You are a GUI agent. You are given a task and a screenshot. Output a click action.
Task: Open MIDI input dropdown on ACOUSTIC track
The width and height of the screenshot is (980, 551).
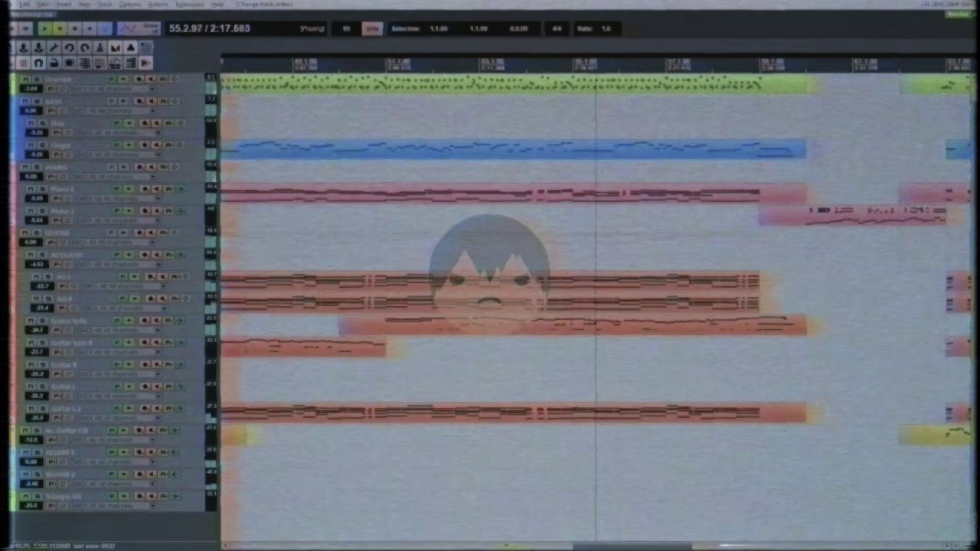[120, 264]
